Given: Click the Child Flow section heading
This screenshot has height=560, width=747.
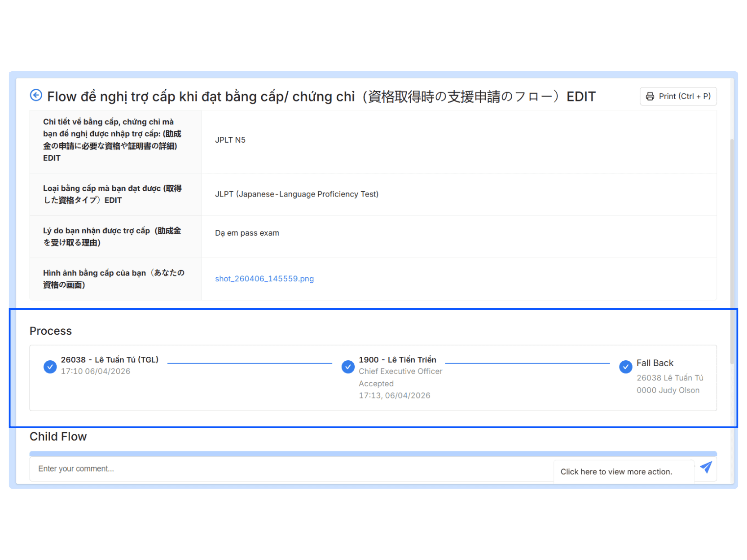Looking at the screenshot, I should coord(58,437).
